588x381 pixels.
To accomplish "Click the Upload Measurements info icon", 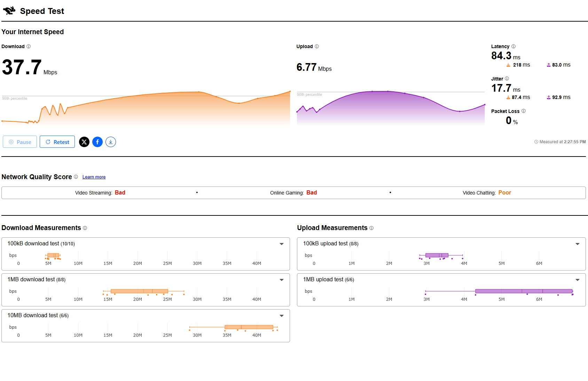I will 371,228.
